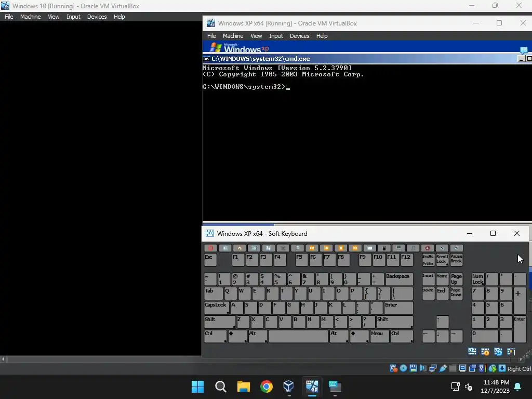Viewport: 532px width, 399px height.
Task: Click the Backspace key
Action: pyautogui.click(x=400, y=279)
